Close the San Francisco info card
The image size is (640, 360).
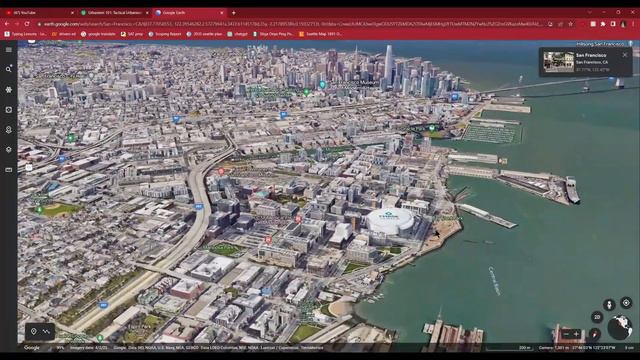624,55
